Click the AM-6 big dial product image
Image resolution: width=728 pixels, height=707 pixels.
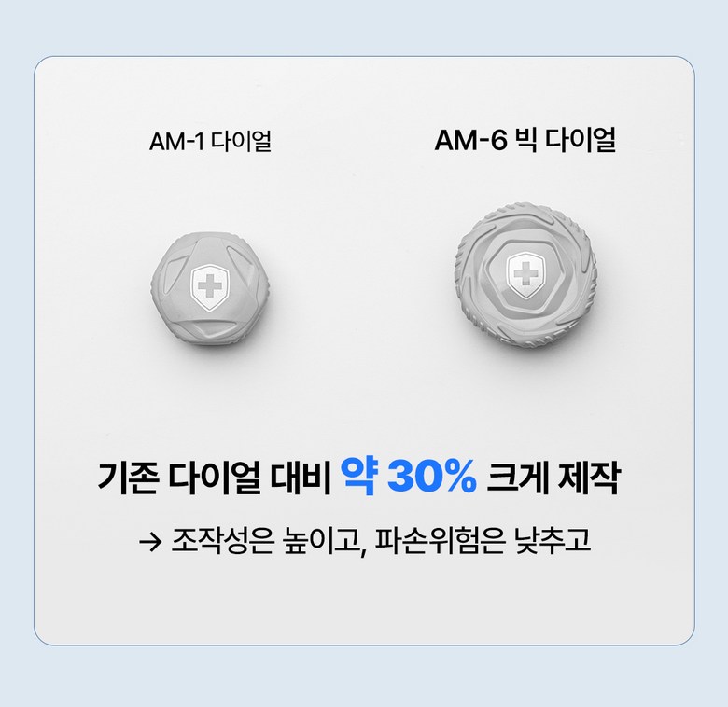pos(525,276)
